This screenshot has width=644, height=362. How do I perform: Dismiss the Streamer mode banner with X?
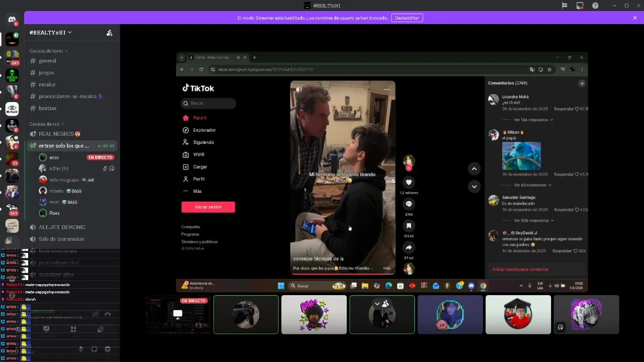point(635,18)
